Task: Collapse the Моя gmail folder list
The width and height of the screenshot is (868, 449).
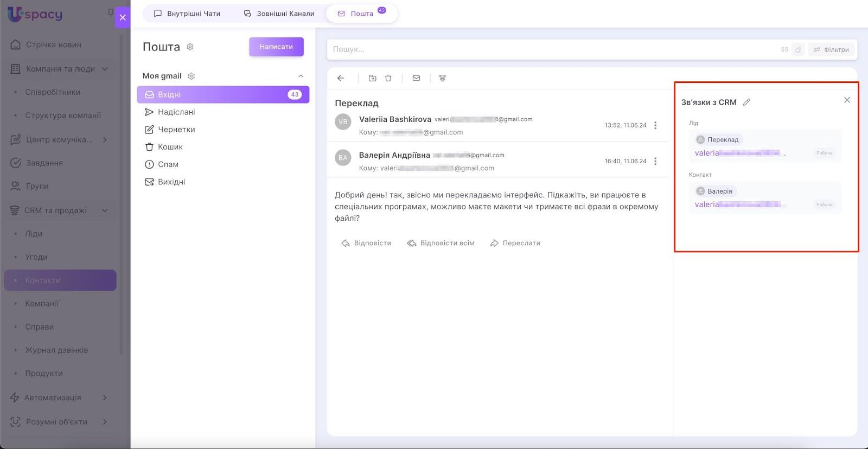Action: pos(301,76)
